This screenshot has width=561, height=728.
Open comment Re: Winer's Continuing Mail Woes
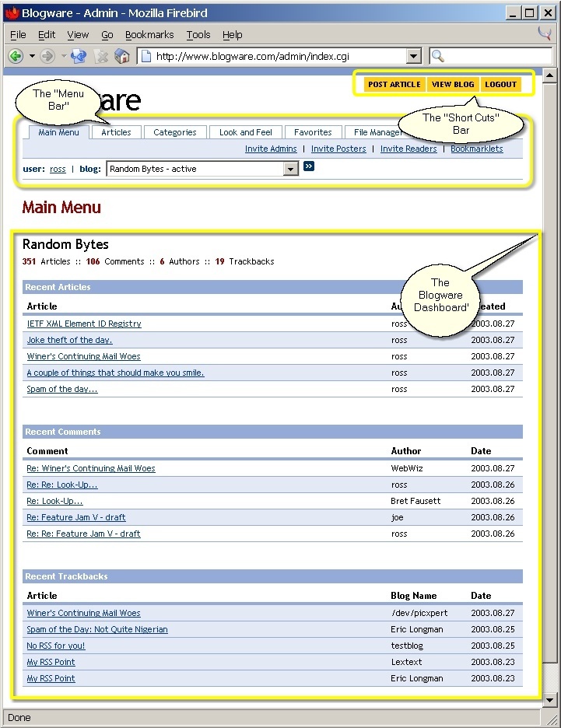coord(91,468)
